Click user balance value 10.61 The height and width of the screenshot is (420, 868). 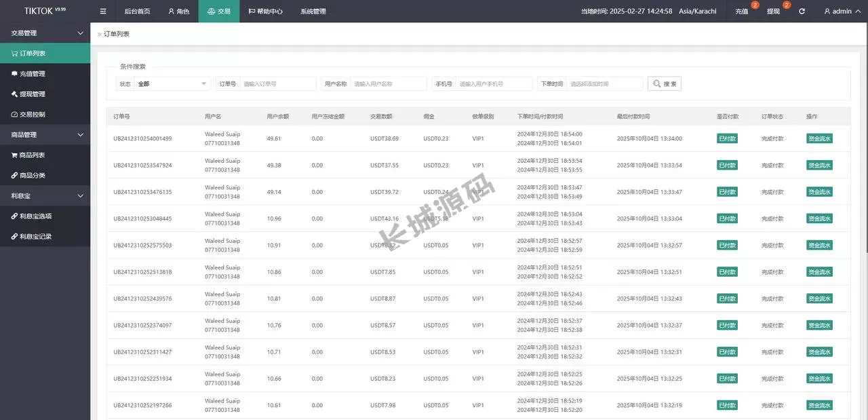[274, 405]
